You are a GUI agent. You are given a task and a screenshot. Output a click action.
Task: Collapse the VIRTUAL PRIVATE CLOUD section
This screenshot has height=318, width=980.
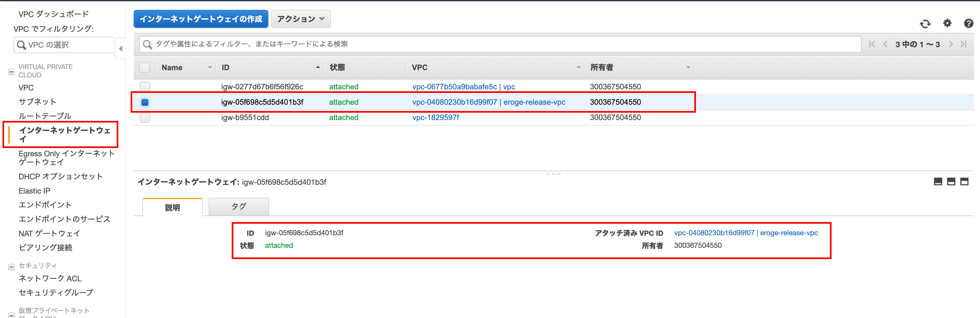[12, 72]
